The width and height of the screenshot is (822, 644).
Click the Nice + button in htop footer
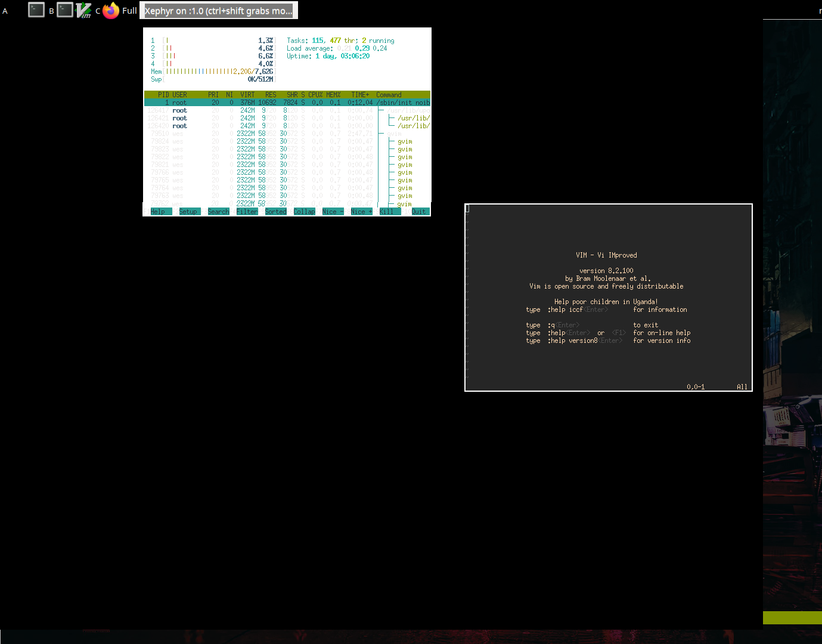(361, 212)
